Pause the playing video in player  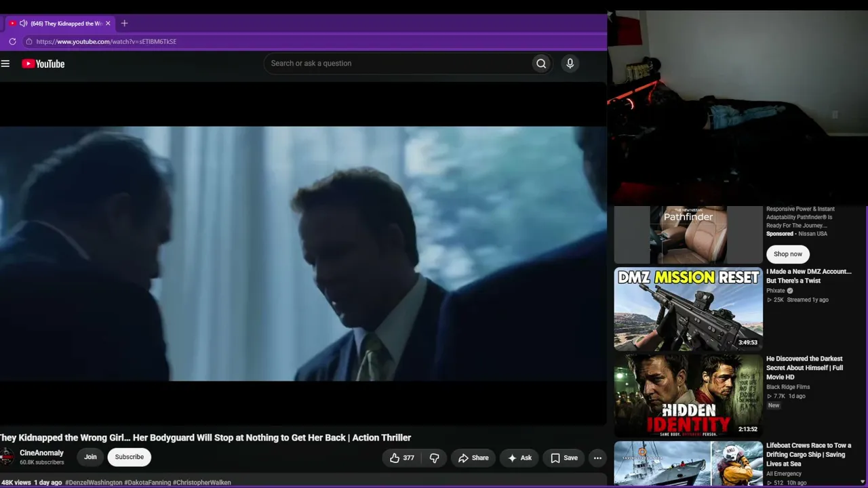point(303,253)
